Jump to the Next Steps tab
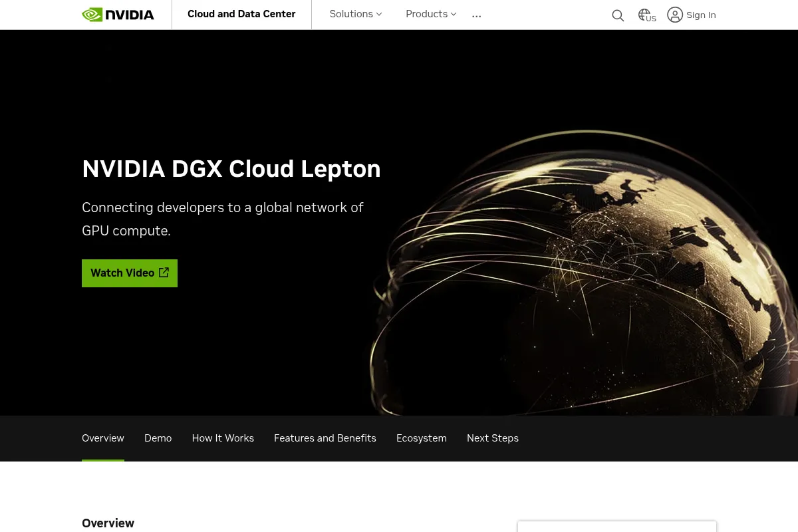Image resolution: width=798 pixels, height=532 pixels. point(493,438)
